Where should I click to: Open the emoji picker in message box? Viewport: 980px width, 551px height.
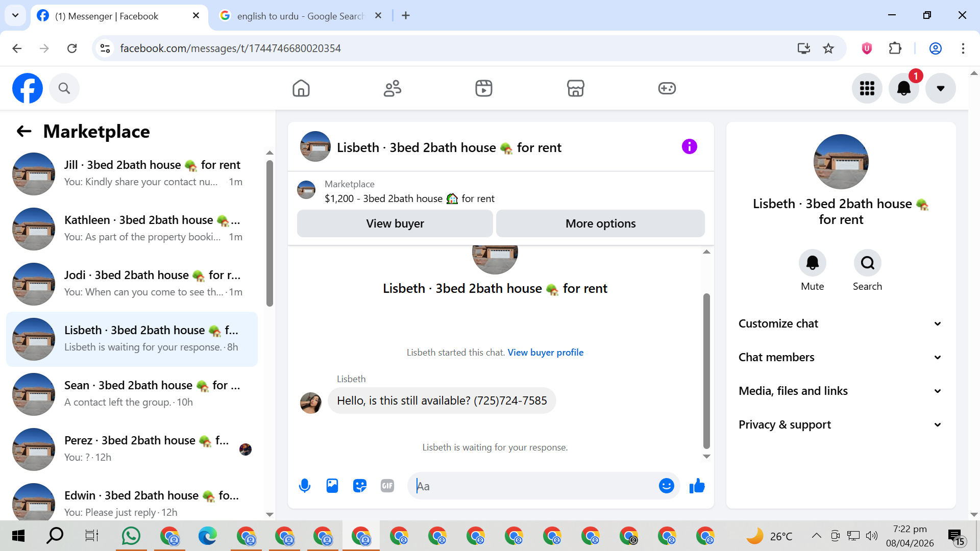(x=666, y=486)
